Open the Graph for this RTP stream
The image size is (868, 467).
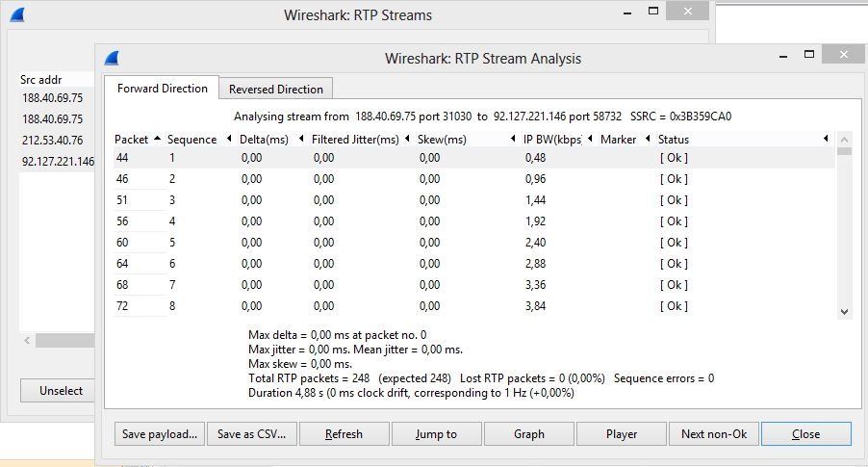click(528, 434)
